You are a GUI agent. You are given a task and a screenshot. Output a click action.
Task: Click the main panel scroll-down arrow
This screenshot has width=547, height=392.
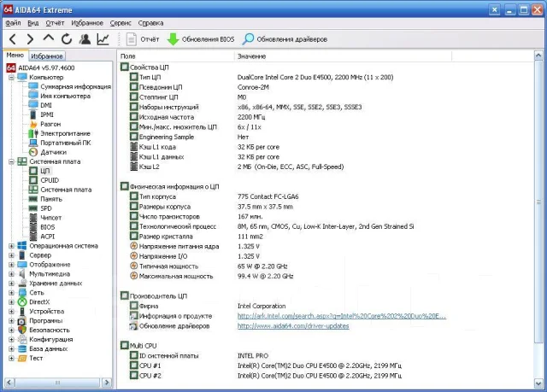click(538, 383)
